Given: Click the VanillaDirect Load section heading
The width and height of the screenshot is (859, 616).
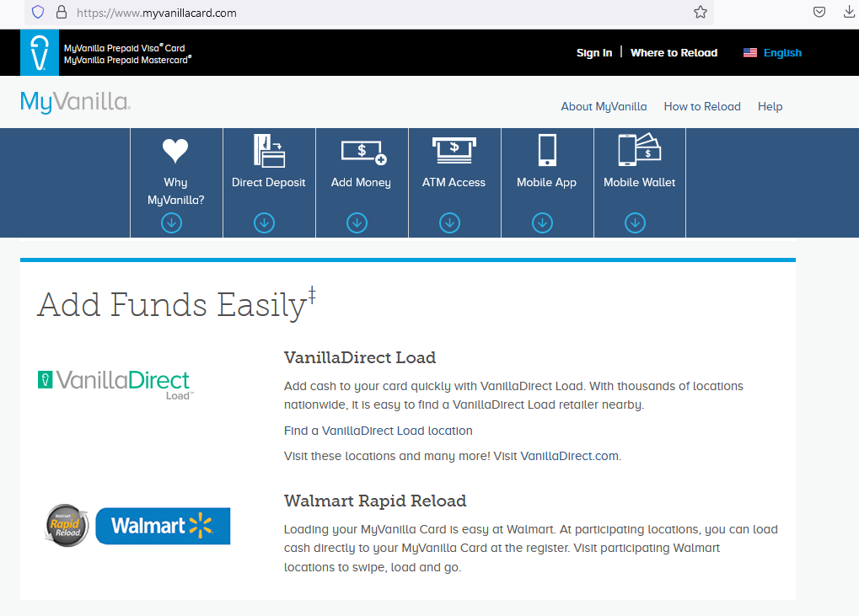Looking at the screenshot, I should (x=360, y=357).
